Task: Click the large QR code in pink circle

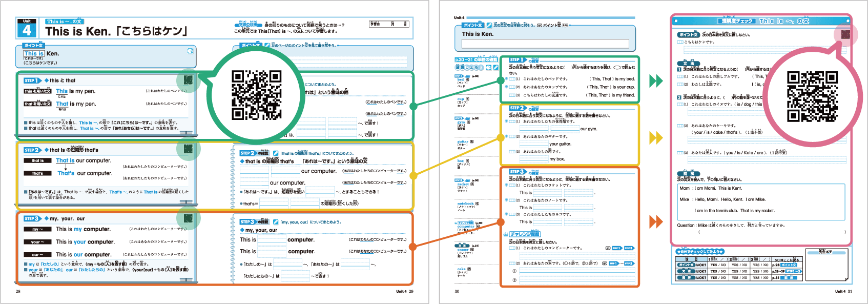Action: 812,96
